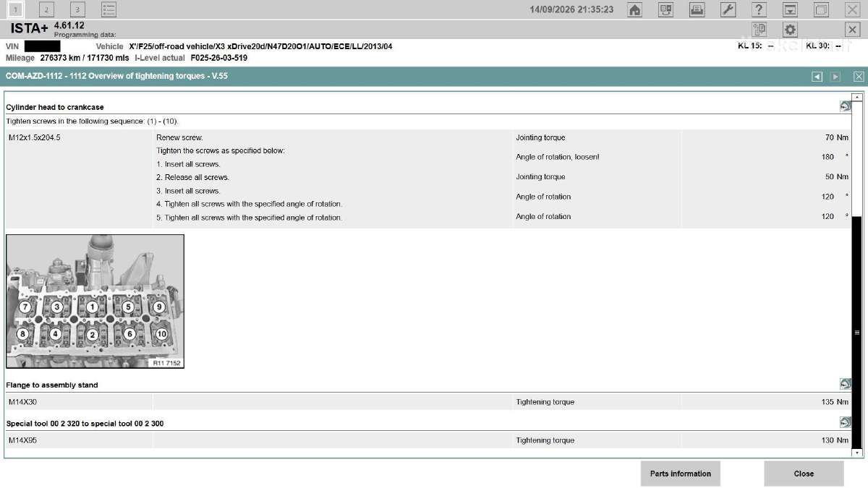
Task: Open link icon for Flange to assembly stand
Action: click(x=845, y=384)
